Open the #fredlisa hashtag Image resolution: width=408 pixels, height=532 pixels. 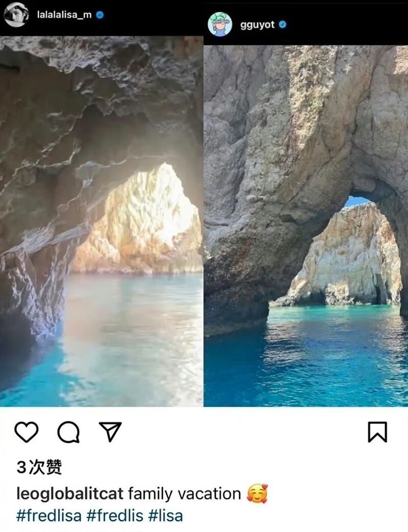click(48, 515)
